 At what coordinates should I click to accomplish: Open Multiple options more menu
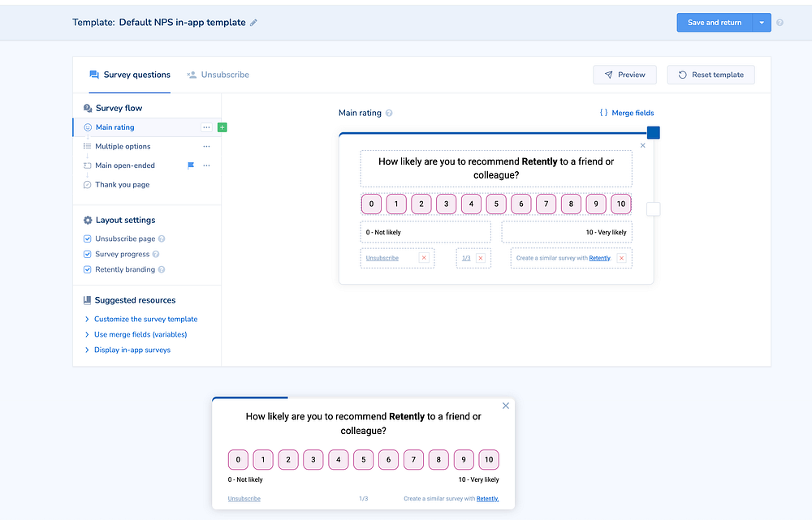206,147
